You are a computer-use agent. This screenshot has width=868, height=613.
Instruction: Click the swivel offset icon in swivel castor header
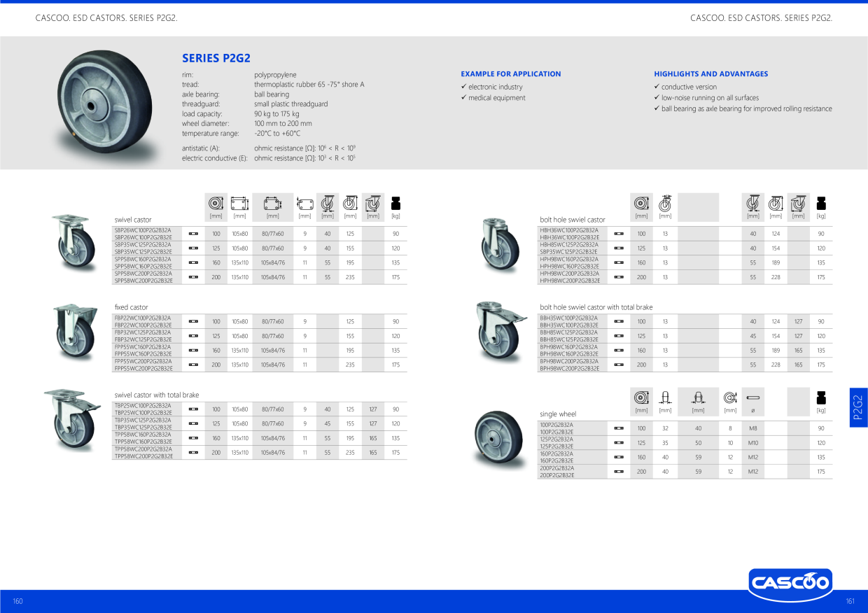(x=327, y=203)
